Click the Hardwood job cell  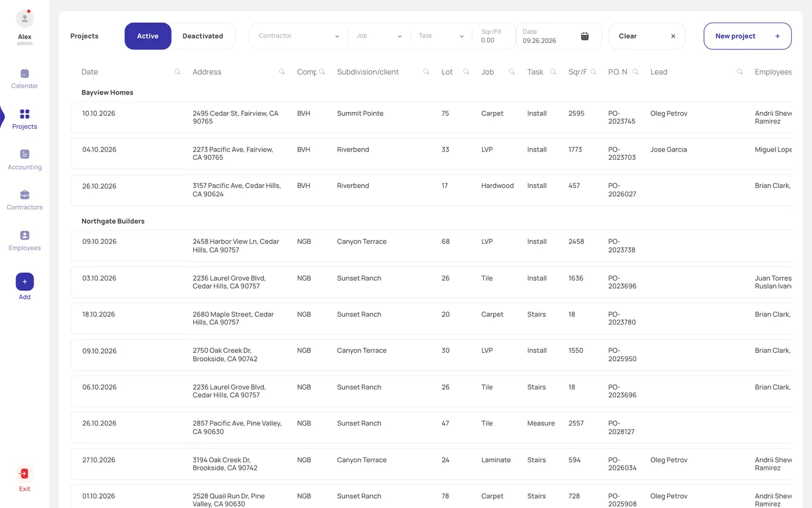(498, 186)
